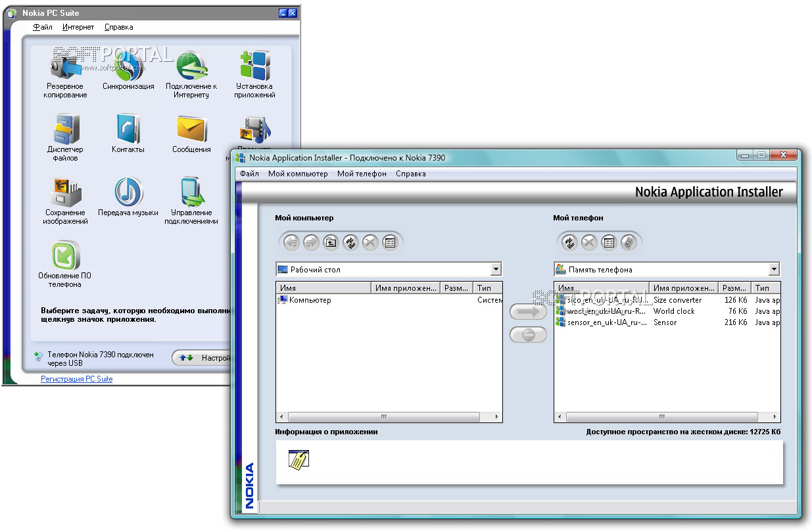
Task: Click 76 Кб size cell
Action: click(x=738, y=311)
